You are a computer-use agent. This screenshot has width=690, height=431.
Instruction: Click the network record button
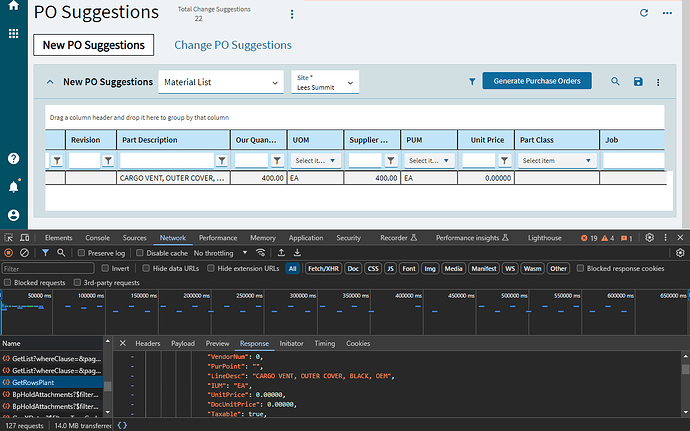(x=8, y=253)
